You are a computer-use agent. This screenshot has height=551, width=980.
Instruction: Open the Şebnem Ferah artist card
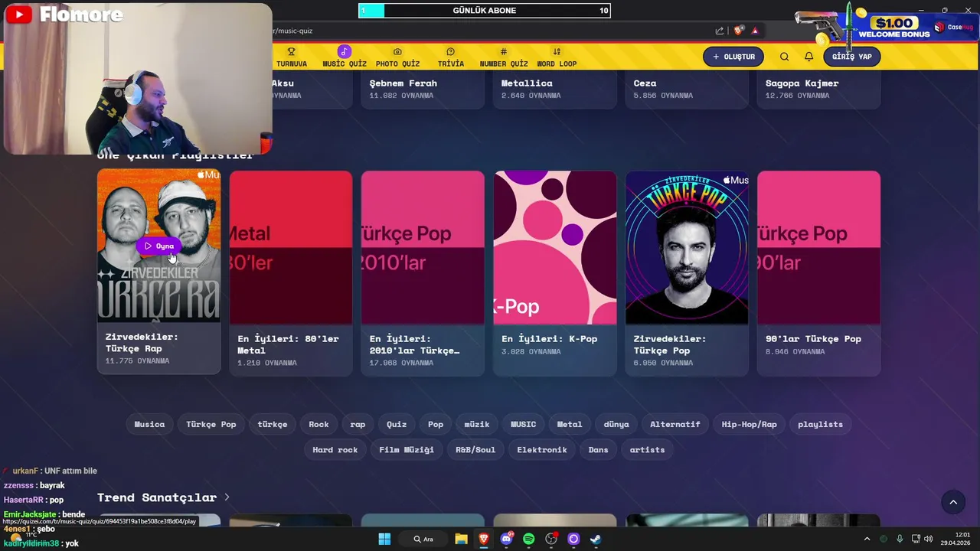pos(423,89)
